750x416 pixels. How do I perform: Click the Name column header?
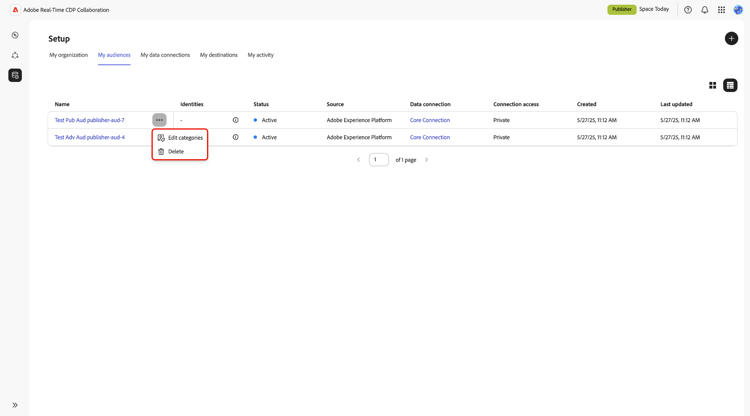click(62, 104)
